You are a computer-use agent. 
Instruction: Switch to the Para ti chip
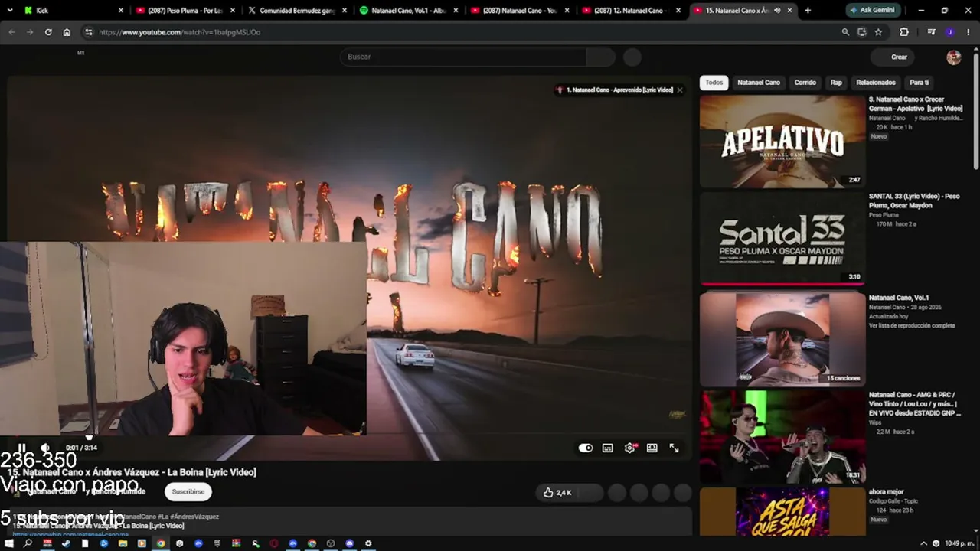(x=920, y=83)
